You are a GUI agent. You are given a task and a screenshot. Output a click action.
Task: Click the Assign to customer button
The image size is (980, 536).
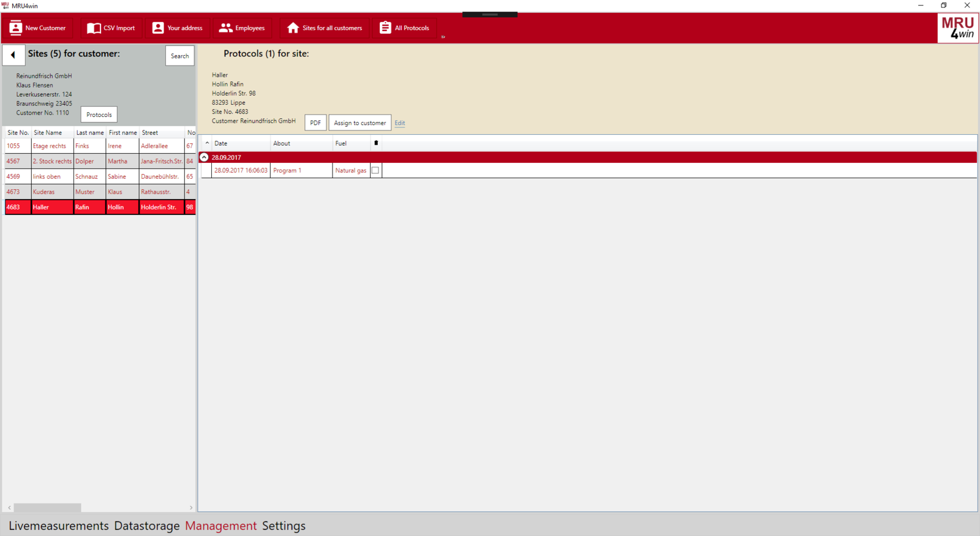pyautogui.click(x=360, y=123)
